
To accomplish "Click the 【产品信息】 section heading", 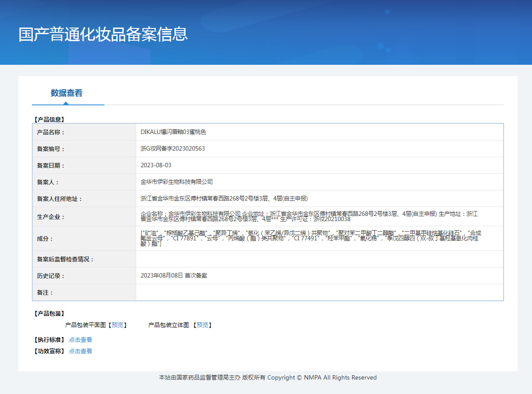I will pyautogui.click(x=49, y=119).
